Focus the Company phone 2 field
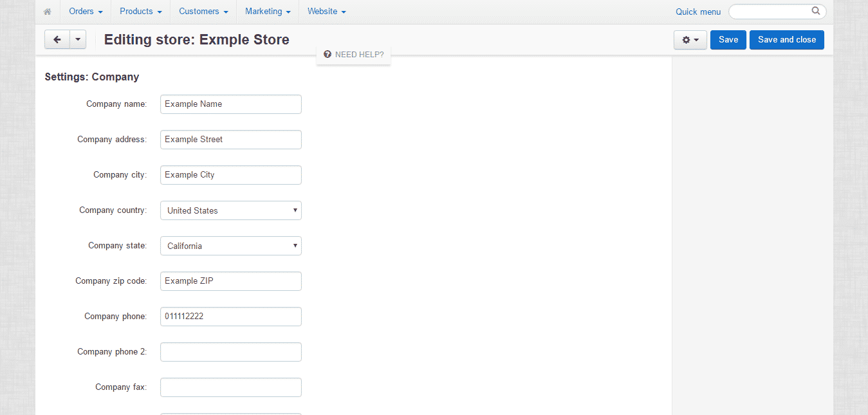 (230, 352)
